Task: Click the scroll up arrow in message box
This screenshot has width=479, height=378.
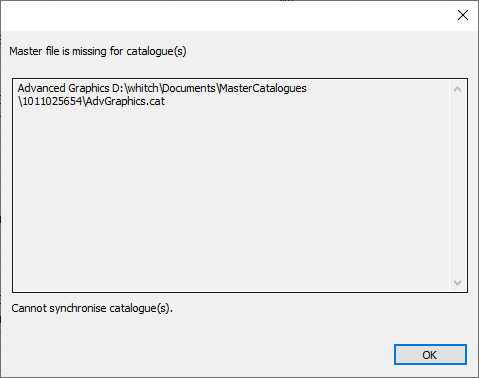Action: click(457, 89)
